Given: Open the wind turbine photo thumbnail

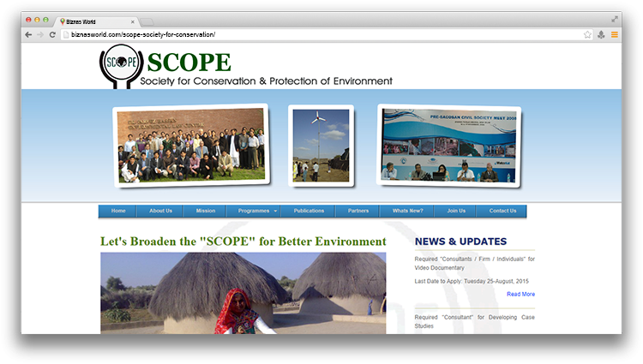Looking at the screenshot, I should 321,145.
